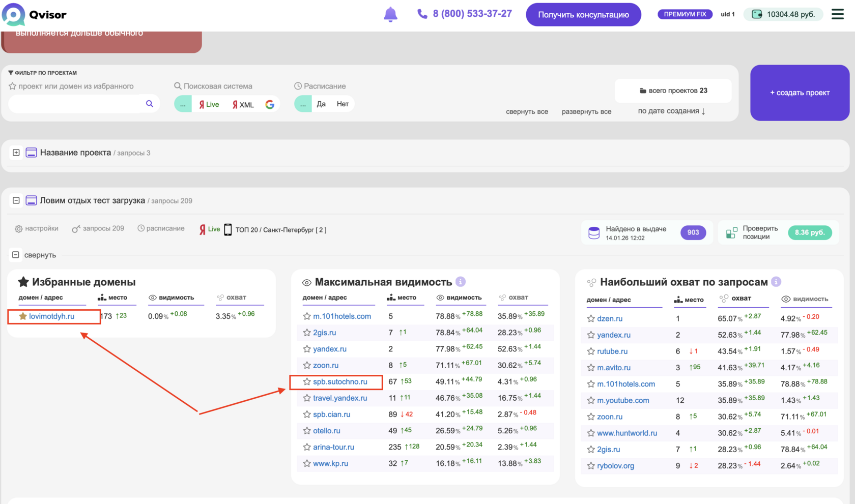The image size is (855, 504).
Task: Star the m.101hotels.com domain in Максимальная видимость
Action: tap(307, 316)
